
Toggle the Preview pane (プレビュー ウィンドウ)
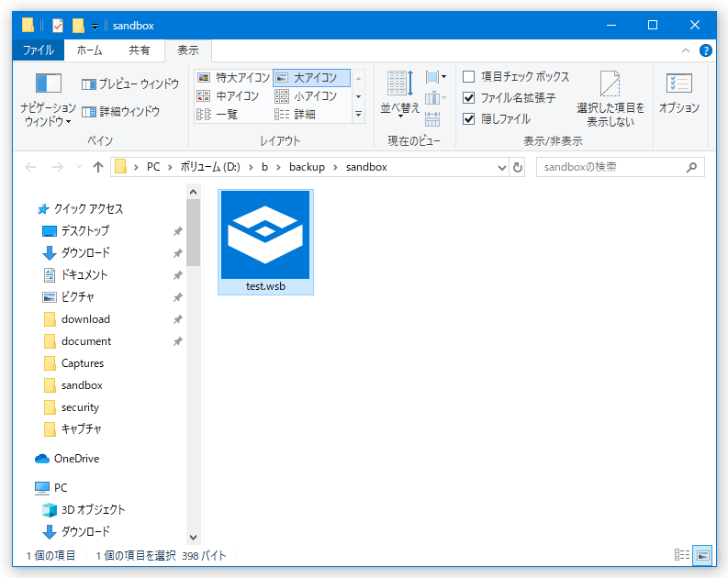tap(130, 84)
